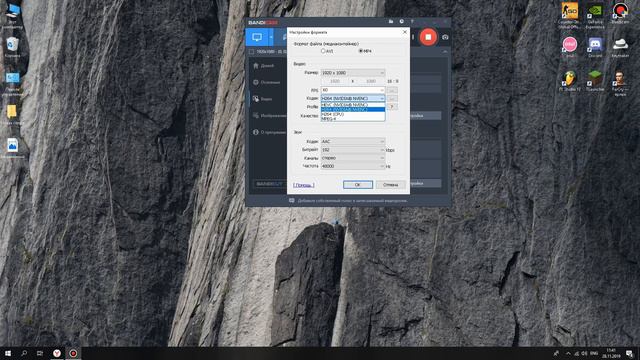Open the video size dropdown showing 1920 x 1080

[353, 73]
